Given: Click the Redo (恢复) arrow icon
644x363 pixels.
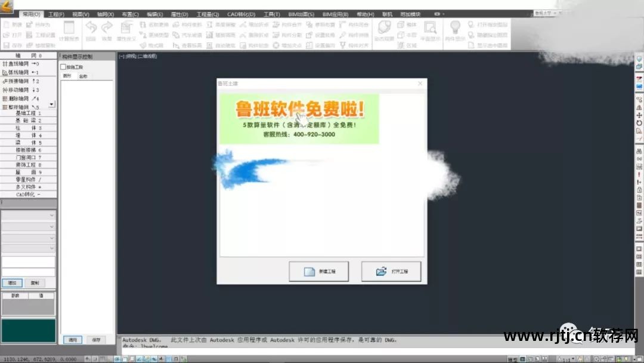Looking at the screenshot, I should pyautogui.click(x=107, y=28).
